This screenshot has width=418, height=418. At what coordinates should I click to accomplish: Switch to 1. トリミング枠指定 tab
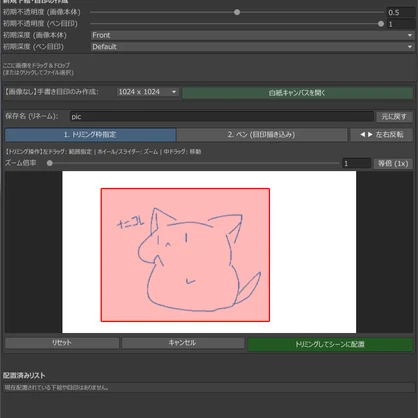90,135
